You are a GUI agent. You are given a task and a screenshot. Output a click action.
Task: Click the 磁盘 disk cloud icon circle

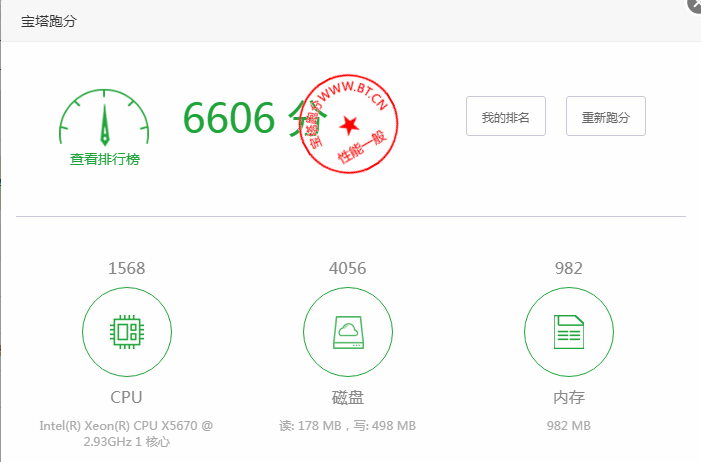pos(348,332)
